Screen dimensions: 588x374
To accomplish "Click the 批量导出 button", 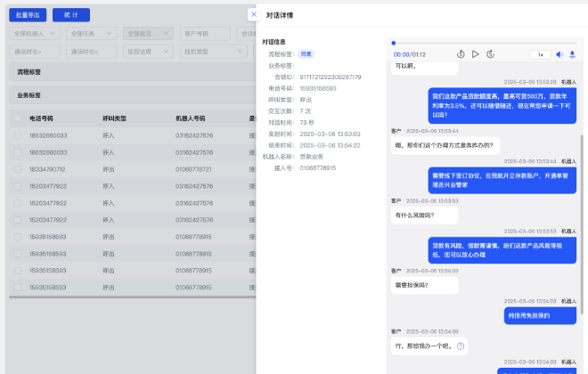I will click(27, 15).
